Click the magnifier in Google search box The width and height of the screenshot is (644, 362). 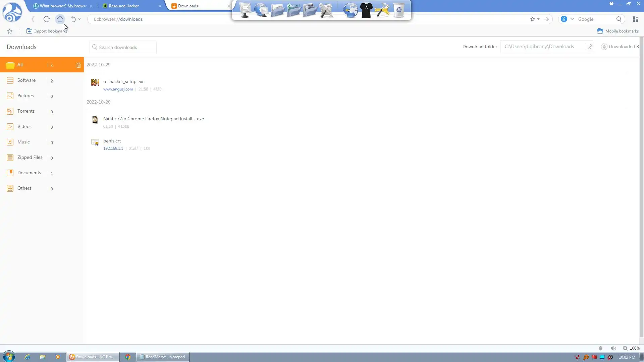point(619,19)
